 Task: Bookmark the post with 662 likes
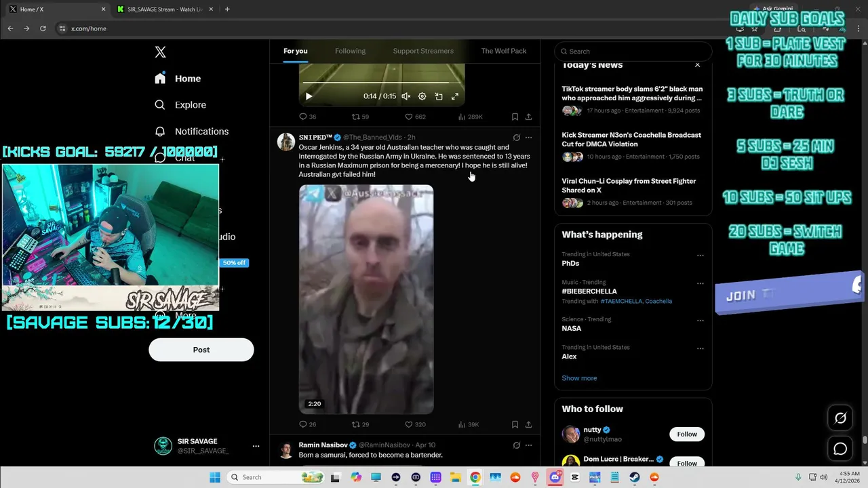(515, 117)
